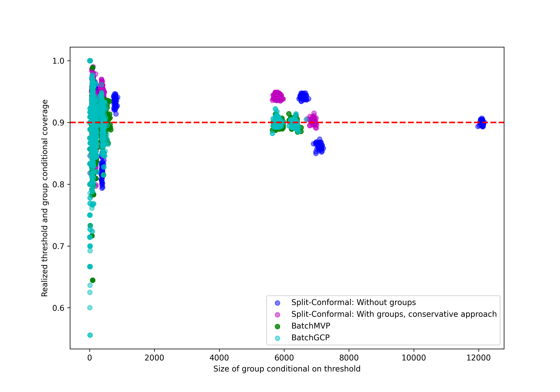Click 'Split-Conformal: Without groups' legend label
Screen dimensions: 560x392
pos(353,302)
